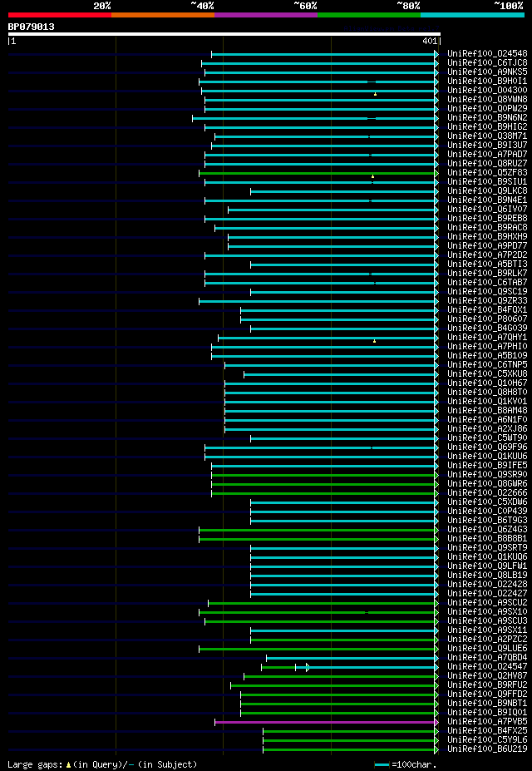Click the red 20% legend segment
Viewport: 532px width, 771px height.
click(x=60, y=15)
